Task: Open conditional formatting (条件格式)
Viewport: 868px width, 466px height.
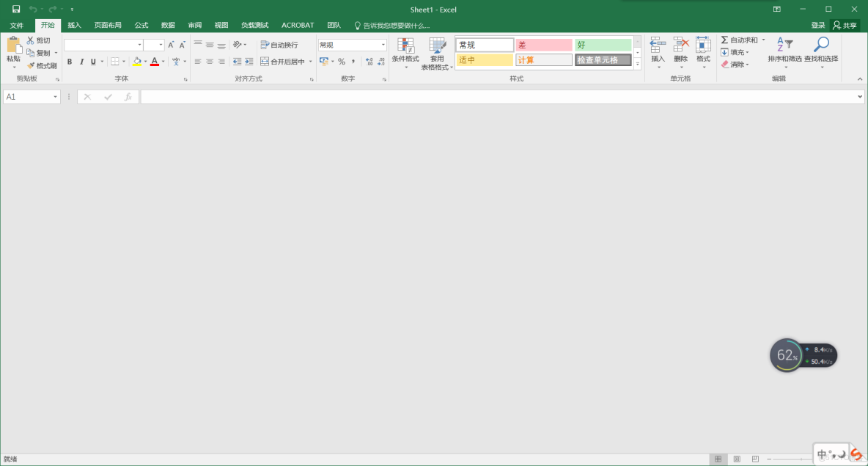Action: pyautogui.click(x=405, y=53)
